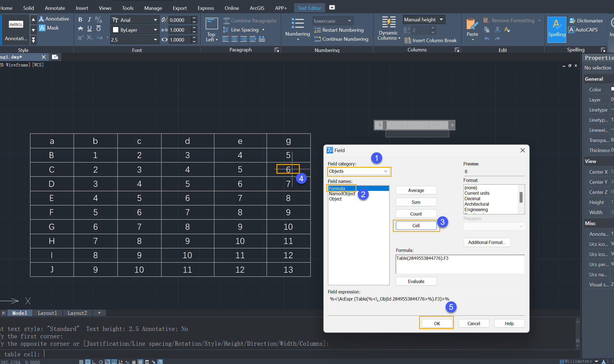Justify the paragraph text

pos(253,39)
